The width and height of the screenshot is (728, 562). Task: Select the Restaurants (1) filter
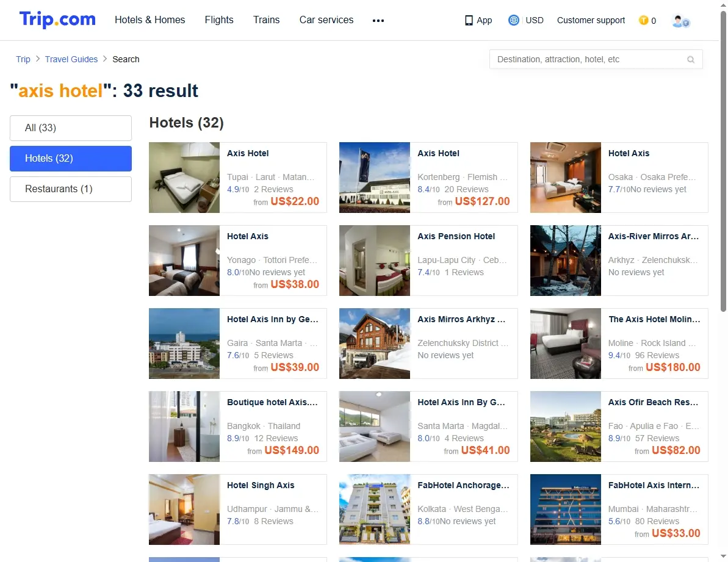coord(71,189)
